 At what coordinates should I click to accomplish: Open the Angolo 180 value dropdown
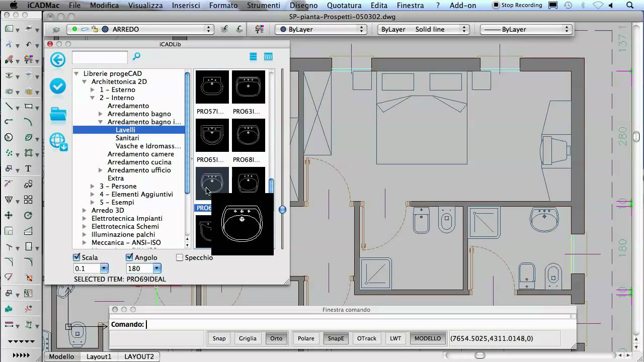[157, 268]
